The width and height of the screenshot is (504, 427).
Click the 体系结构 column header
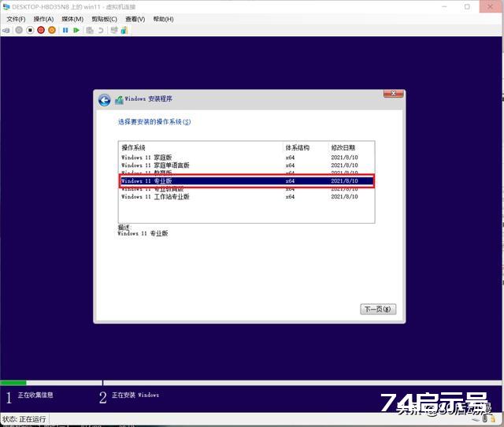[298, 147]
